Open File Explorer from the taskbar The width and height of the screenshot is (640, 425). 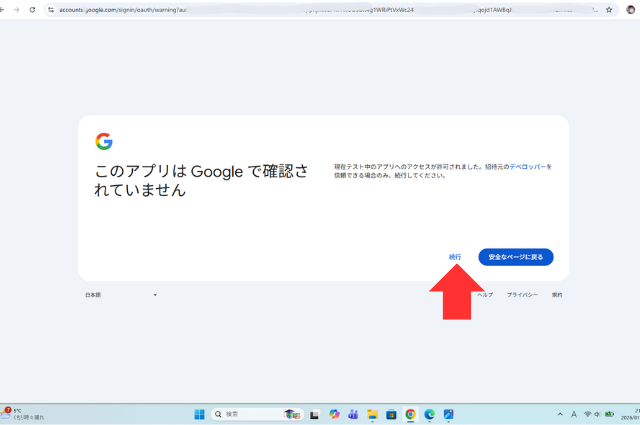(x=372, y=414)
